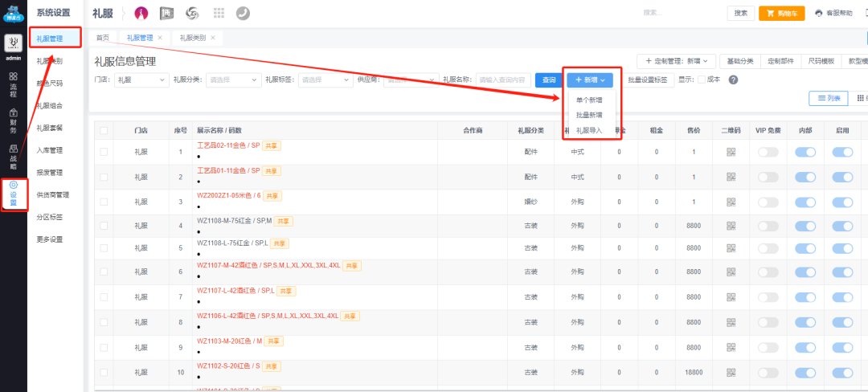The image size is (868, 392).
Task: Expand the 定制管理: 新增 dropdown
Action: [677, 61]
